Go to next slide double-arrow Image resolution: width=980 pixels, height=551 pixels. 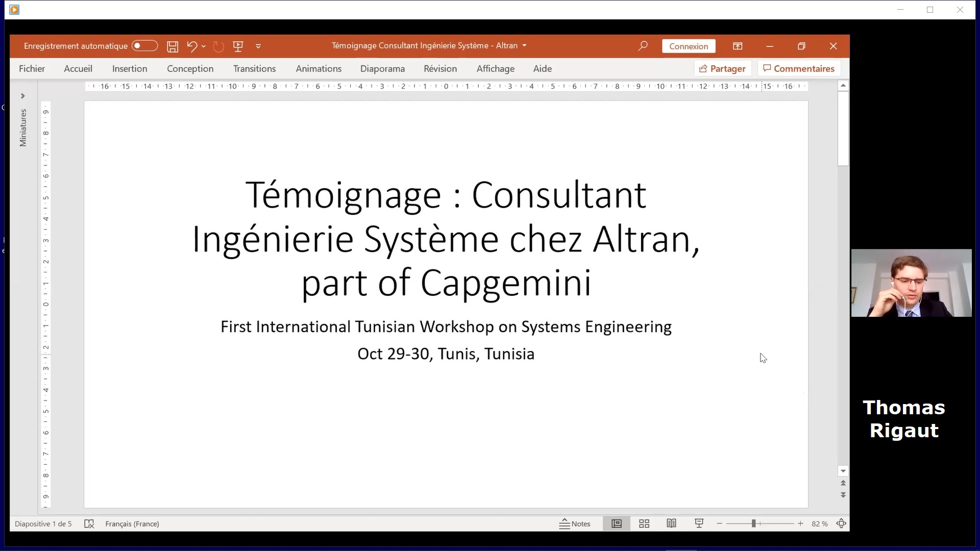pyautogui.click(x=843, y=495)
